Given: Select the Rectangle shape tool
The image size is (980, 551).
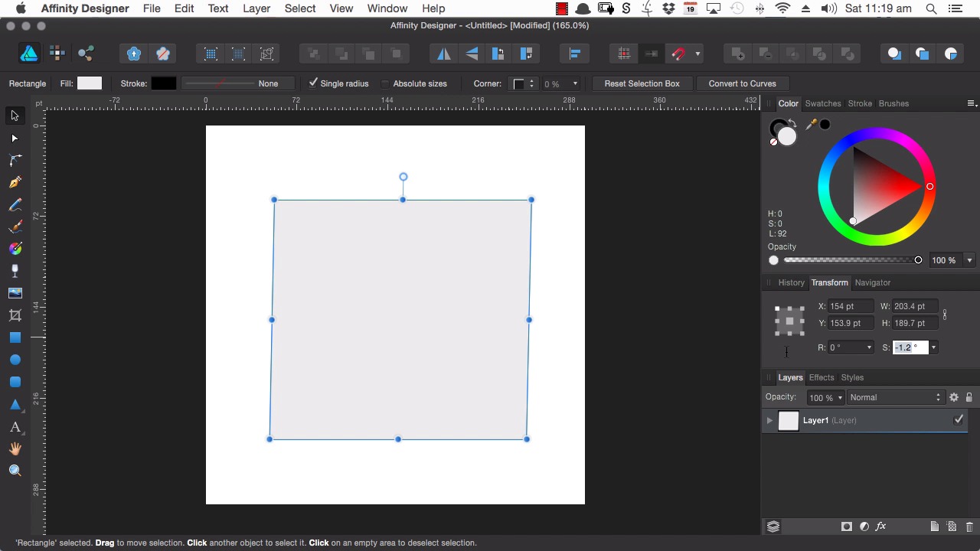Looking at the screenshot, I should pos(15,337).
